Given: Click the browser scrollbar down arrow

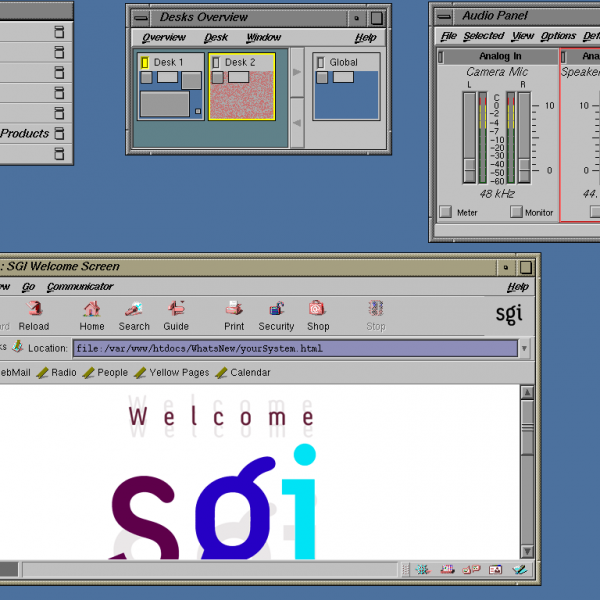Looking at the screenshot, I should pos(527,551).
